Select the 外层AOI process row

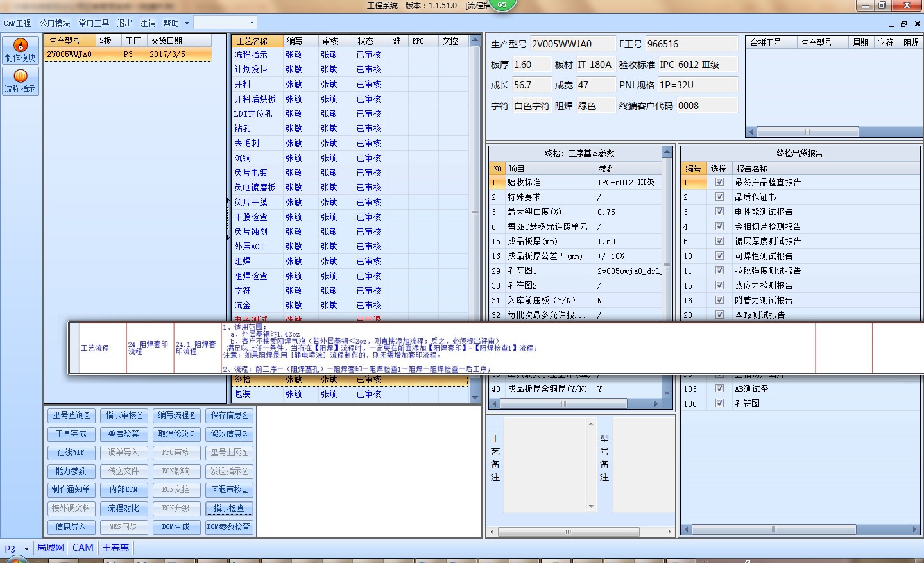click(x=351, y=247)
